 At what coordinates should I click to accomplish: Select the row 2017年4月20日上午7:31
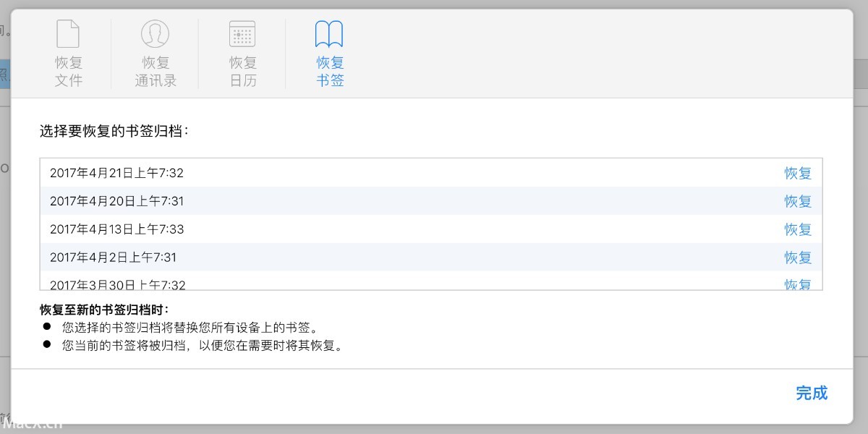431,201
